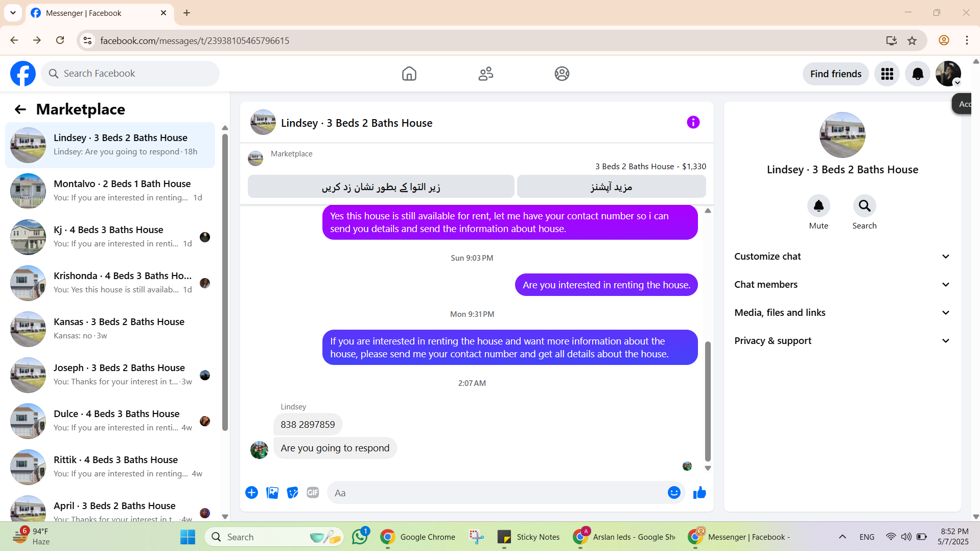Search within the conversation using magnifier
The image size is (980, 551).
[x=864, y=205]
